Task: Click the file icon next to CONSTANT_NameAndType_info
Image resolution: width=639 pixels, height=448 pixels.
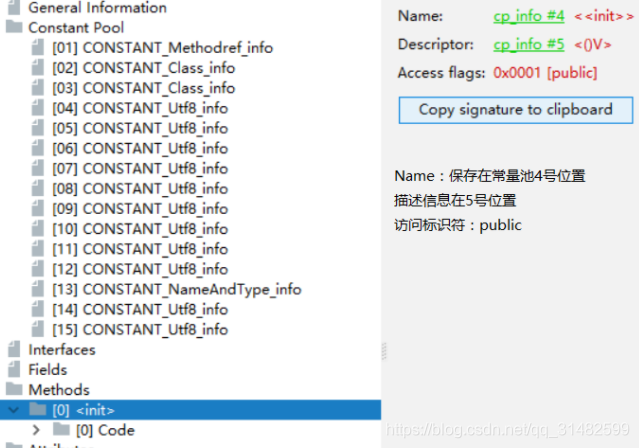Action: click(38, 289)
